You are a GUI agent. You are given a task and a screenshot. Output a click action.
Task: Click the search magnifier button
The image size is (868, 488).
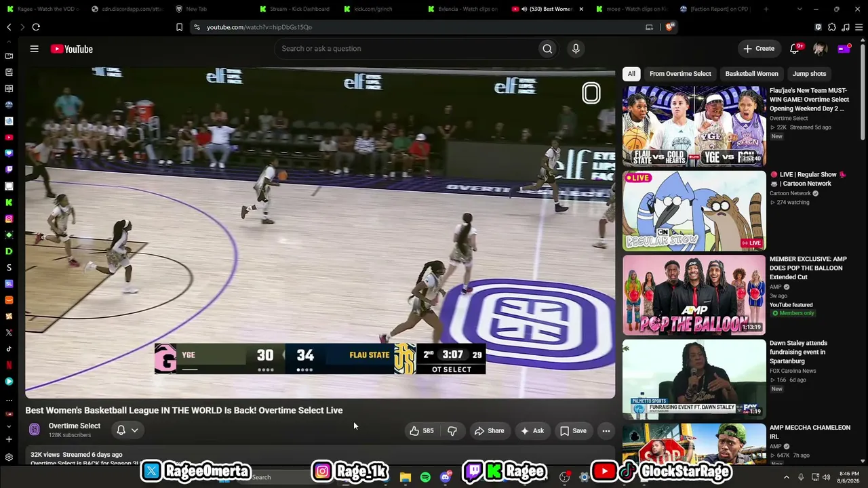click(x=547, y=49)
